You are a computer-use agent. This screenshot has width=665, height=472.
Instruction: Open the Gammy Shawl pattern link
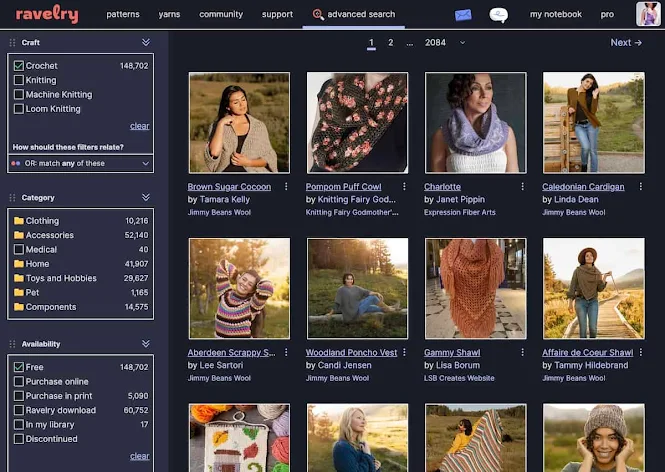452,352
